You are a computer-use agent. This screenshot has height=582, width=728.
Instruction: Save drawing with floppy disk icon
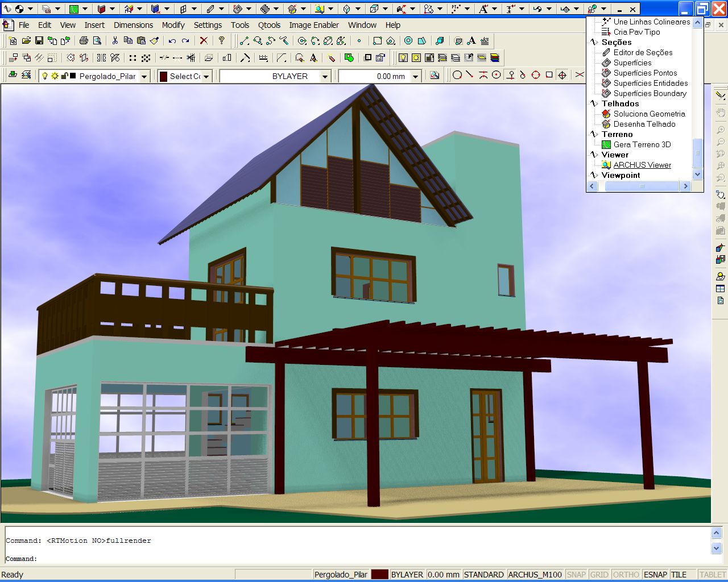pyautogui.click(x=39, y=41)
